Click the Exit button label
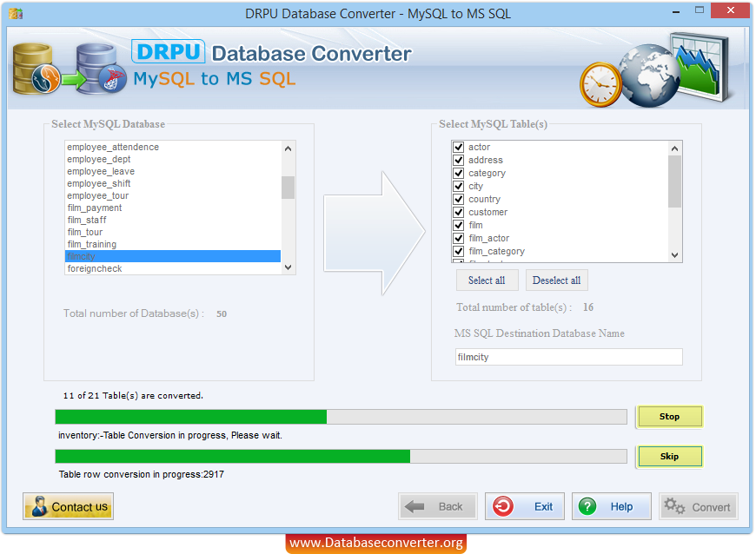Image resolution: width=756 pixels, height=554 pixels. [x=543, y=507]
